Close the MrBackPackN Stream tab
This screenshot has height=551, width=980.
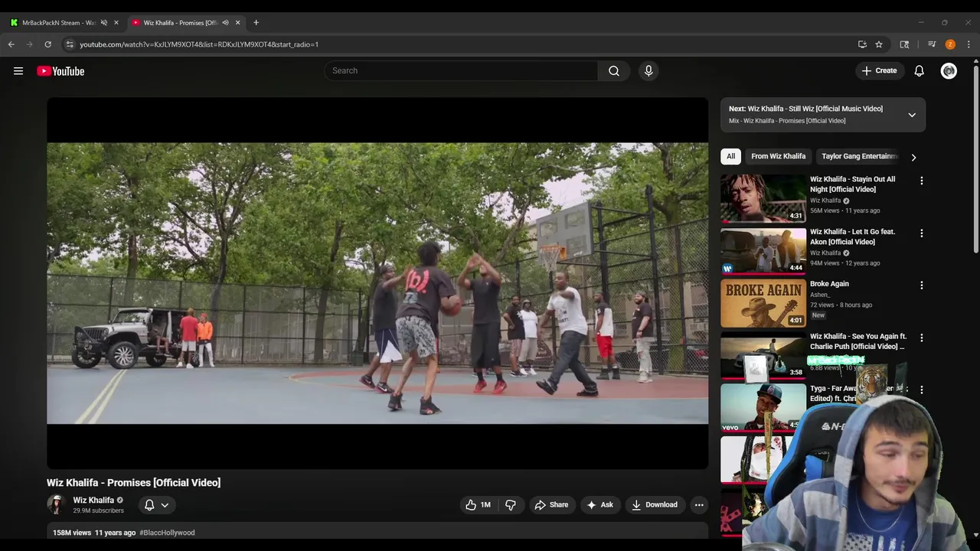click(x=116, y=22)
